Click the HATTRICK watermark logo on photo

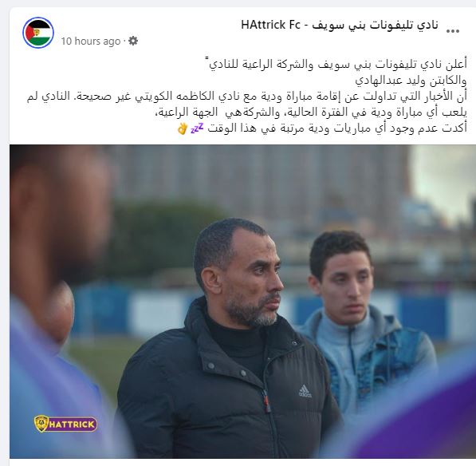(65, 424)
